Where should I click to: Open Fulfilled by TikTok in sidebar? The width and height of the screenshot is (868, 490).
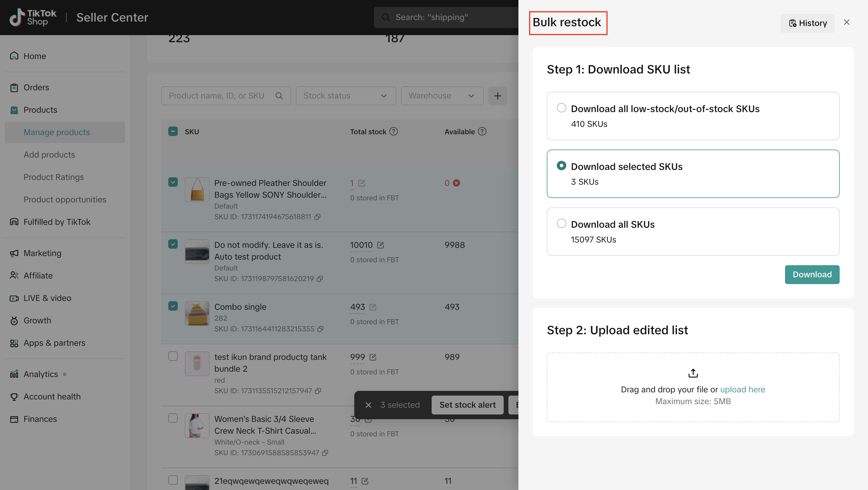pyautogui.click(x=57, y=222)
